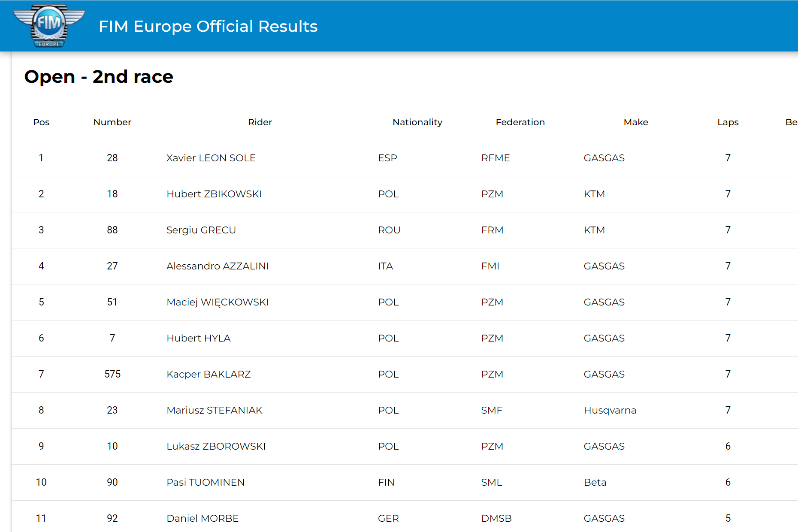Click laps value 5 for Daniel MORBE

pyautogui.click(x=728, y=518)
